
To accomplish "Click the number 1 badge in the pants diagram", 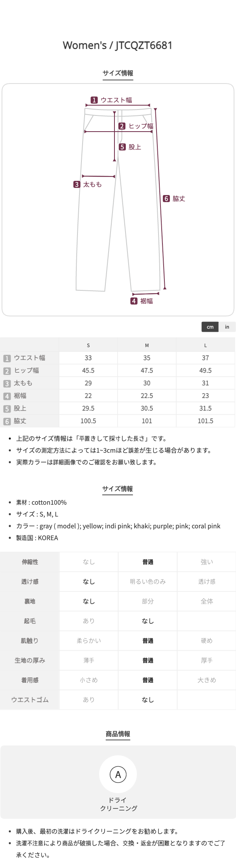I will pos(94,100).
